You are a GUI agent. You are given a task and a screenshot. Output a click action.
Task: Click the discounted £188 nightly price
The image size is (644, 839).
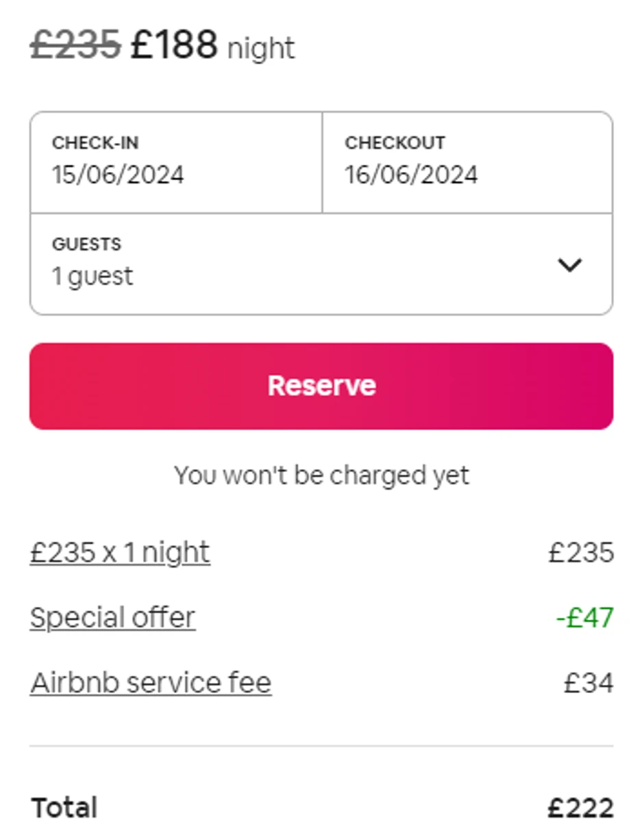pyautogui.click(x=174, y=45)
